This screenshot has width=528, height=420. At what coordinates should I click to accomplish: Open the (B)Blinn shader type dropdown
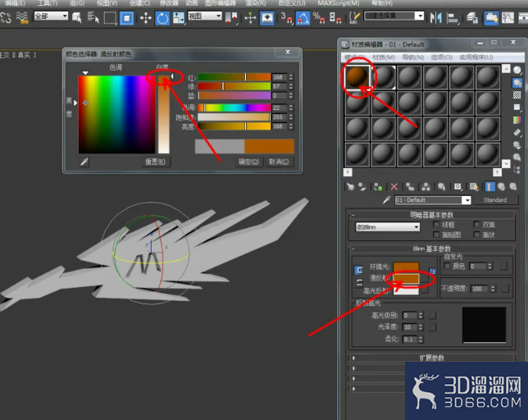[388, 227]
